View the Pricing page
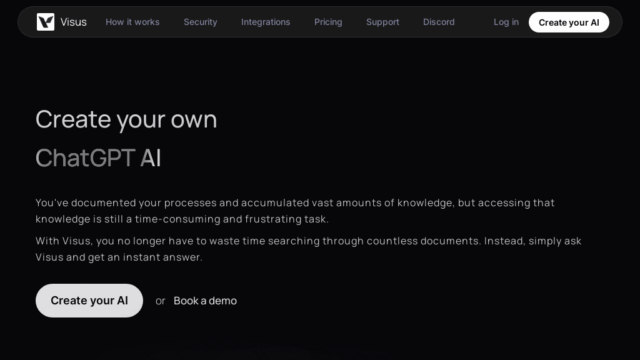 [328, 22]
